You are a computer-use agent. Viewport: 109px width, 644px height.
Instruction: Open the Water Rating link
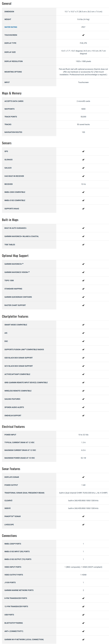click(11, 27)
